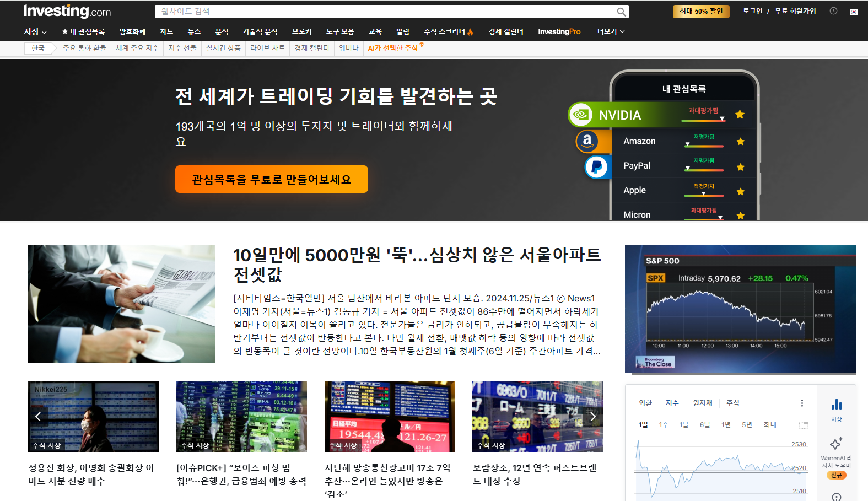Open the 기술적 분석 menu
The height and width of the screenshot is (501, 868).
[260, 31]
